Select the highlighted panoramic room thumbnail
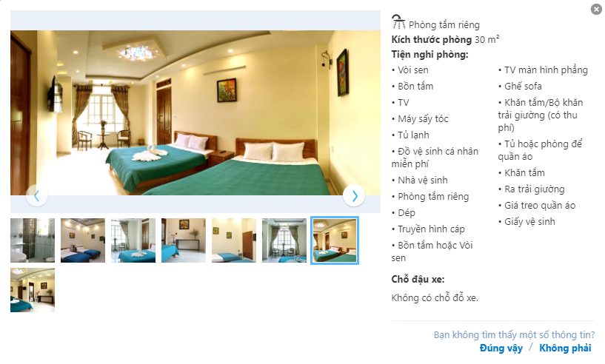Screen dimensions: 605x364 335,240
